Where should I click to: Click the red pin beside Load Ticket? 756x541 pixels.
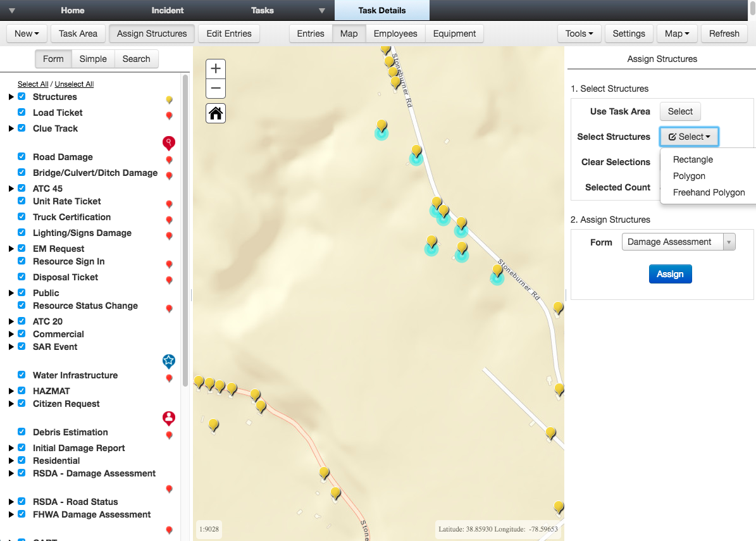click(x=169, y=116)
